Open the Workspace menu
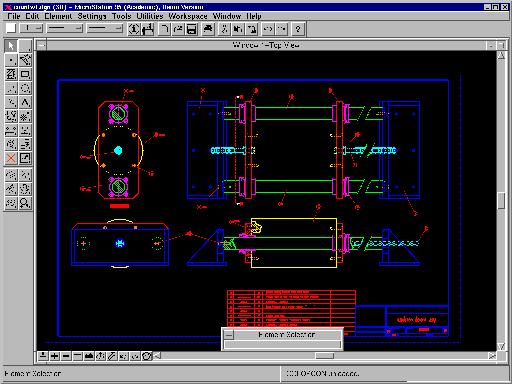The width and height of the screenshot is (512, 384). (x=188, y=16)
